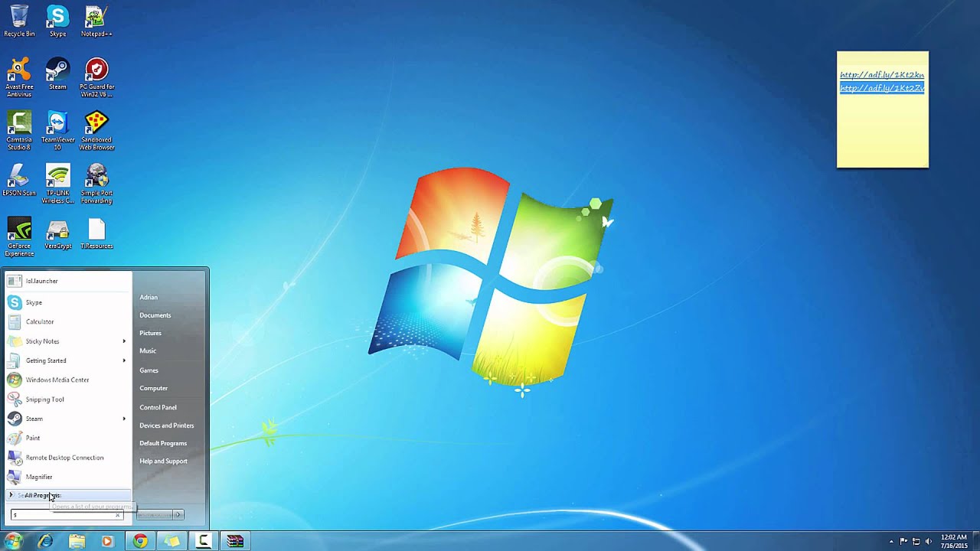This screenshot has width=980, height=551.
Task: Open Music in Start menu
Action: pos(148,350)
